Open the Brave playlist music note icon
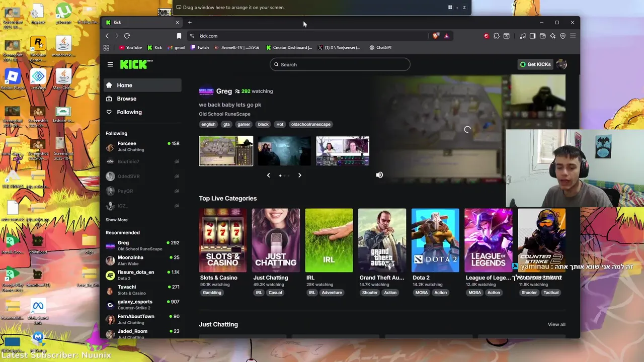 click(x=522, y=36)
